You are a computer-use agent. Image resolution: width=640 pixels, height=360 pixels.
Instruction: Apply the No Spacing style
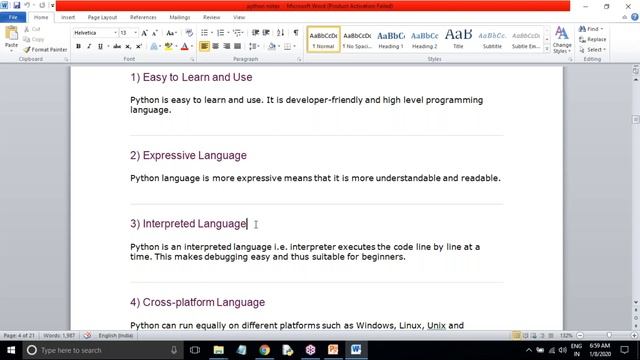pos(357,40)
